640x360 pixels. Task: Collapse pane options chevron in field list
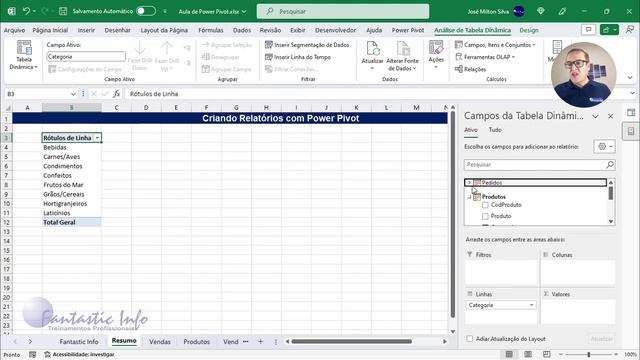click(595, 116)
